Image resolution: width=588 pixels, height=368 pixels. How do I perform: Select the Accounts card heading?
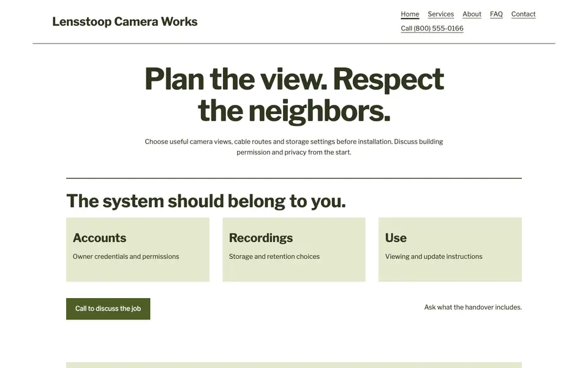(x=99, y=238)
